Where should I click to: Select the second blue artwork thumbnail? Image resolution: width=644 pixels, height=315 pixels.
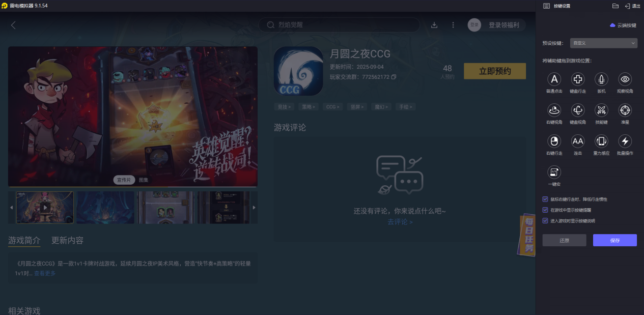pos(105,207)
